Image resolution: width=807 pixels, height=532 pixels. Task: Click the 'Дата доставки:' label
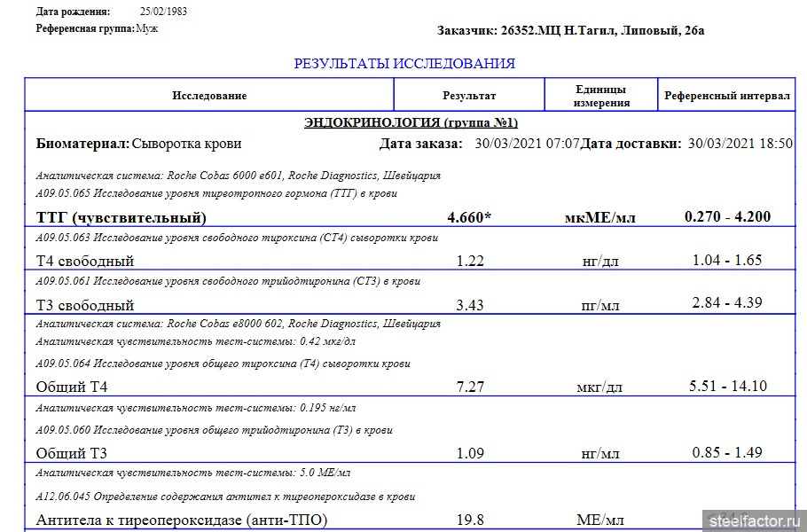pos(631,144)
